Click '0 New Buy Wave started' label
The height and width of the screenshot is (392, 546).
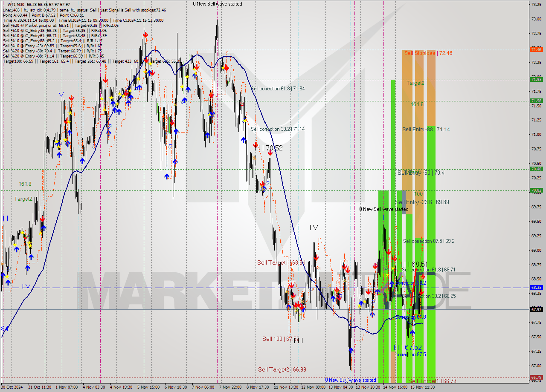coord(351,380)
